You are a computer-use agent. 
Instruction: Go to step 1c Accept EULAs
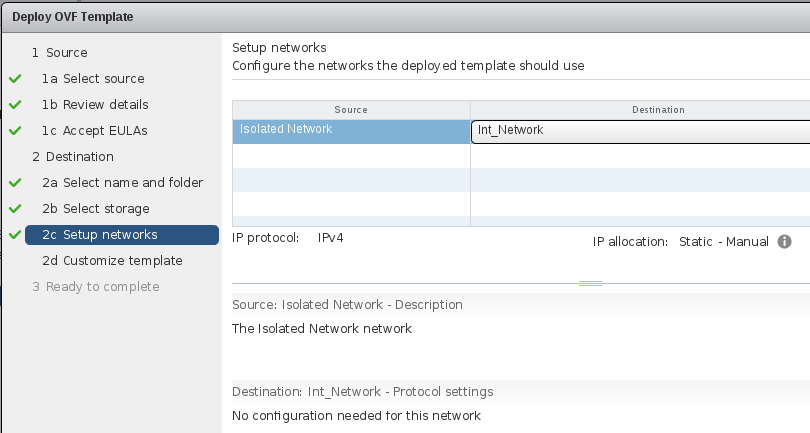95,131
